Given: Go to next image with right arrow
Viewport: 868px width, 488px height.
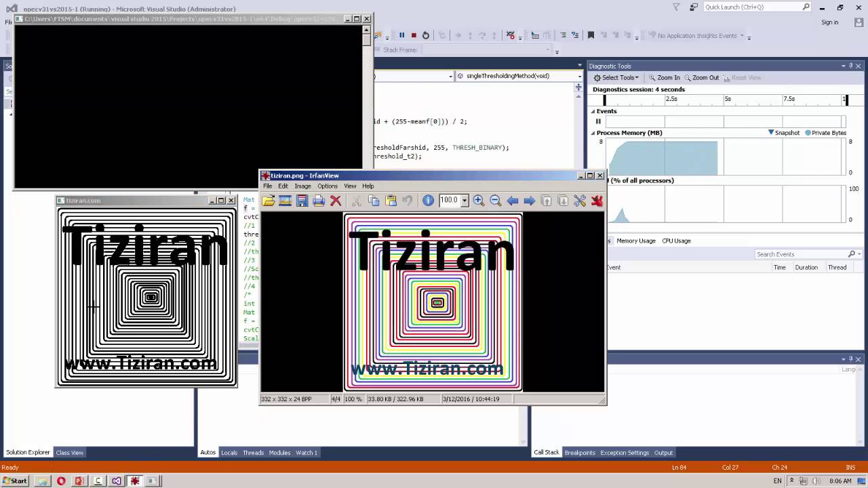Looking at the screenshot, I should pyautogui.click(x=530, y=201).
